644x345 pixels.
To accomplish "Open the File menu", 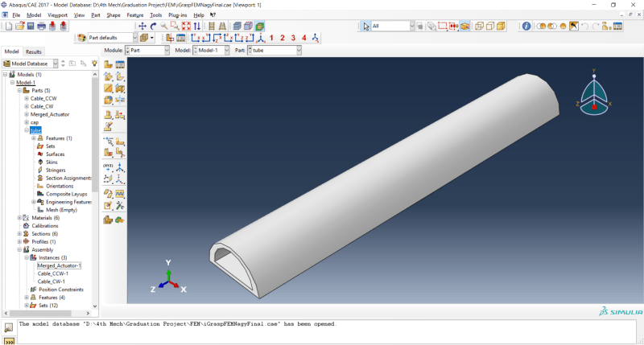I will coord(16,14).
